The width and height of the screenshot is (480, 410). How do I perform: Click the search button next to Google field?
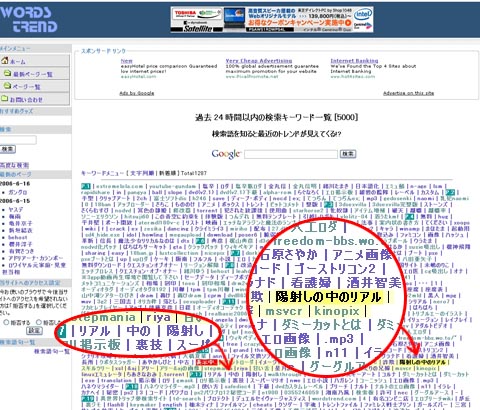[x=348, y=154]
